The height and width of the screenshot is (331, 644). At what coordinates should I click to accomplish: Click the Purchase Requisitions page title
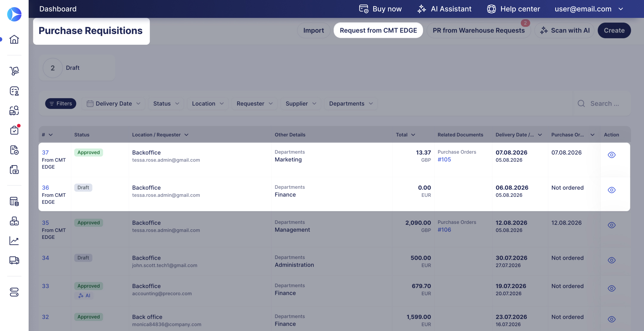click(91, 31)
